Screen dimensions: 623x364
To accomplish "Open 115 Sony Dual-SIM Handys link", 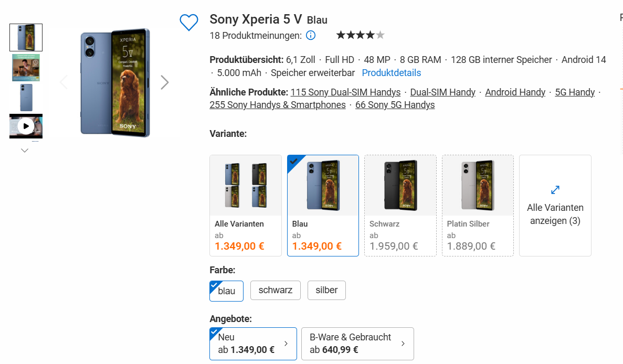I will (345, 92).
